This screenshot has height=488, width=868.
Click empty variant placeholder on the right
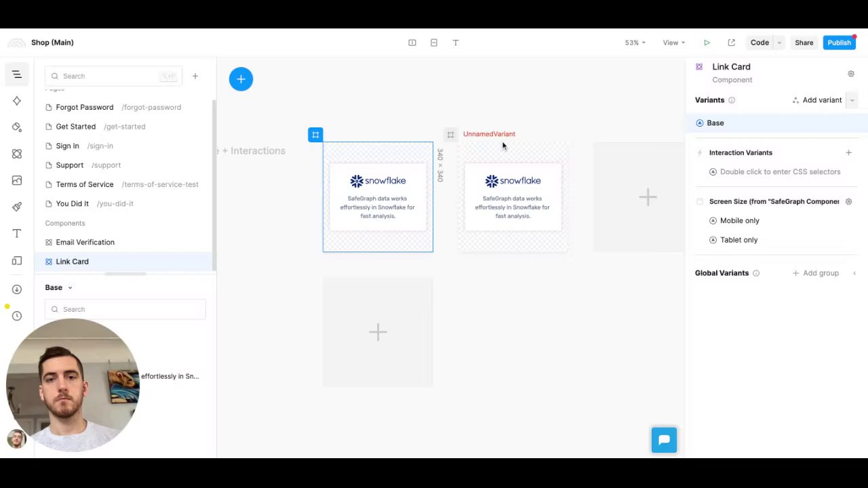coord(639,197)
